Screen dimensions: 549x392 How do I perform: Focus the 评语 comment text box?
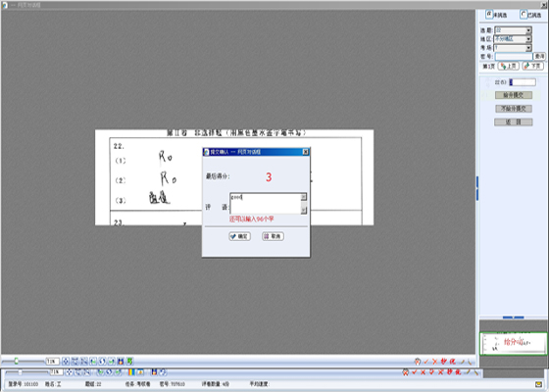tap(265, 203)
